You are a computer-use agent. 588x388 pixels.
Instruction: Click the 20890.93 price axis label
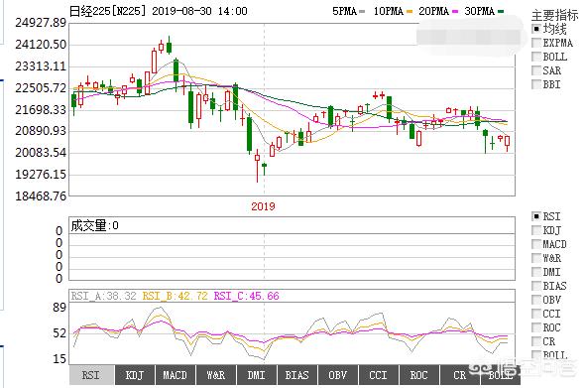point(41,131)
